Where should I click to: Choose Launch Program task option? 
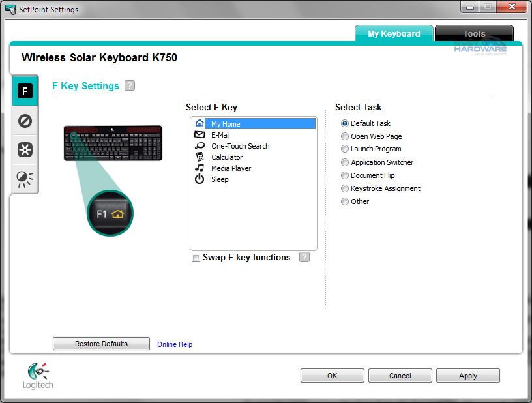(346, 149)
